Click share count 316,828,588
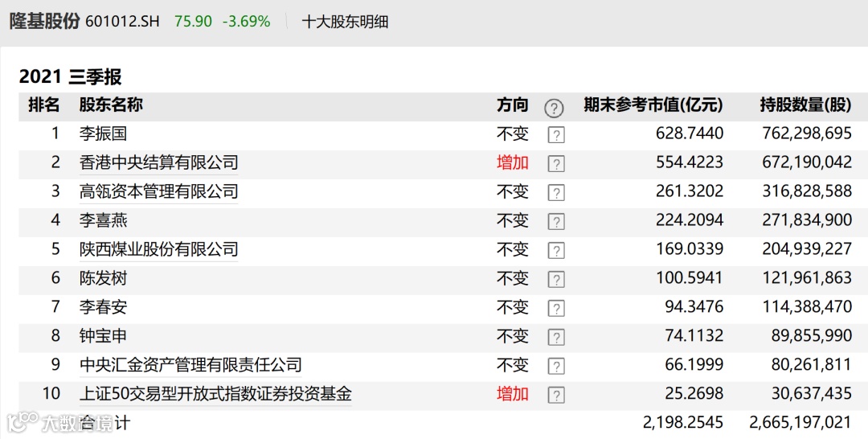 click(x=807, y=191)
